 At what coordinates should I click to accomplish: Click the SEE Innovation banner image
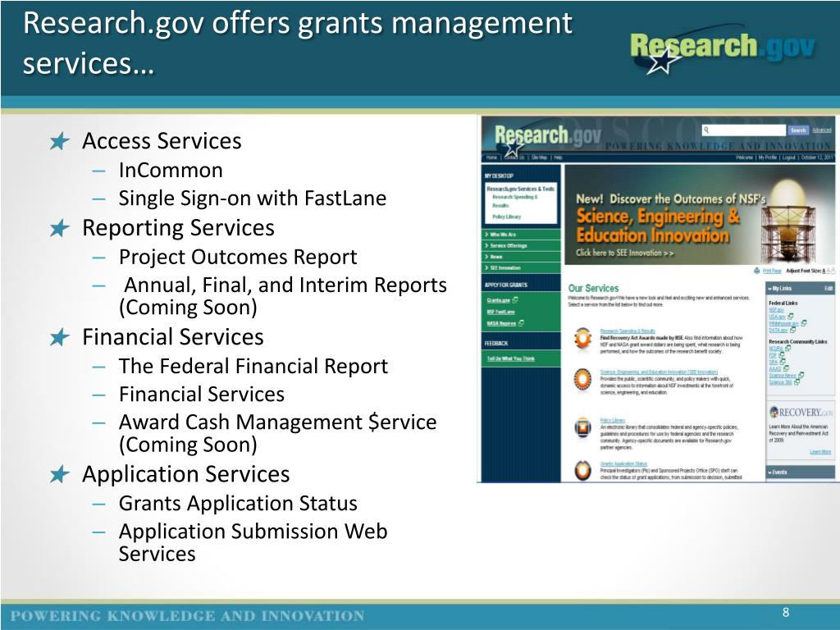tap(700, 214)
